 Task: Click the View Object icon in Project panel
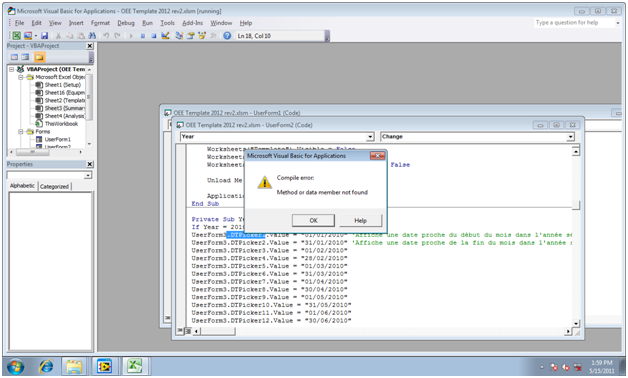(25, 57)
